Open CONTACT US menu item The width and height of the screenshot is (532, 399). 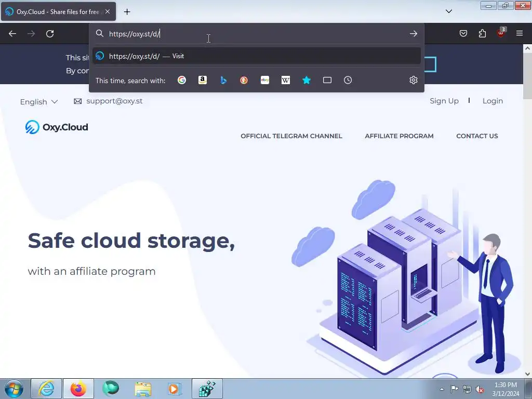(x=477, y=136)
